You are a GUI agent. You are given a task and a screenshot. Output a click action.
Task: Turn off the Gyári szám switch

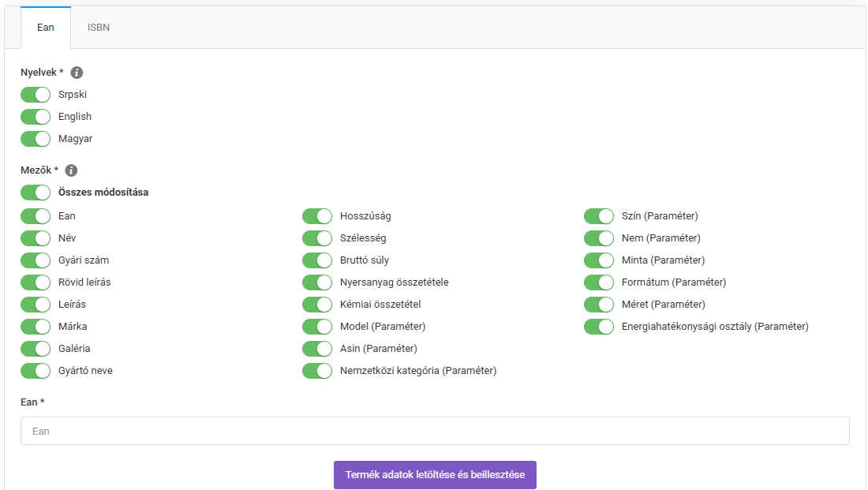36,260
